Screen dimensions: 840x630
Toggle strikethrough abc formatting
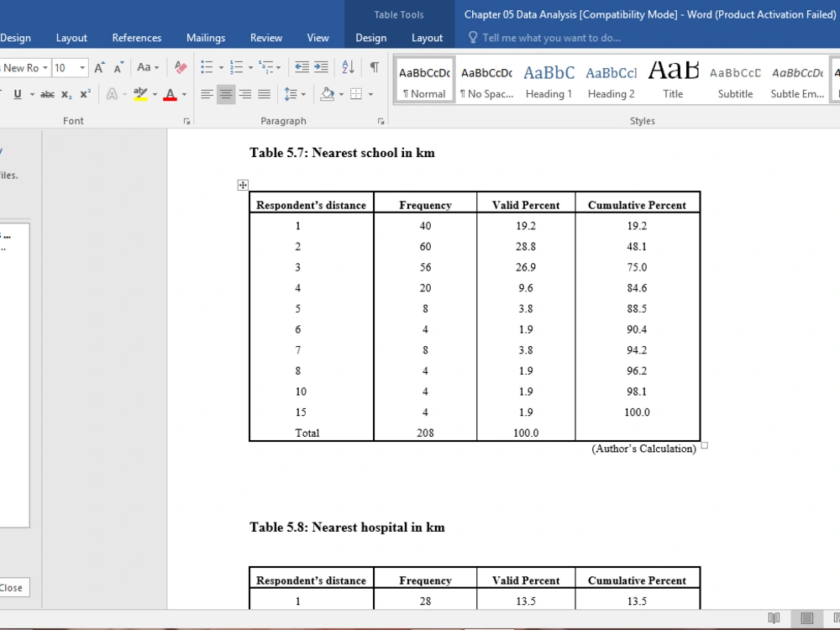click(x=47, y=94)
